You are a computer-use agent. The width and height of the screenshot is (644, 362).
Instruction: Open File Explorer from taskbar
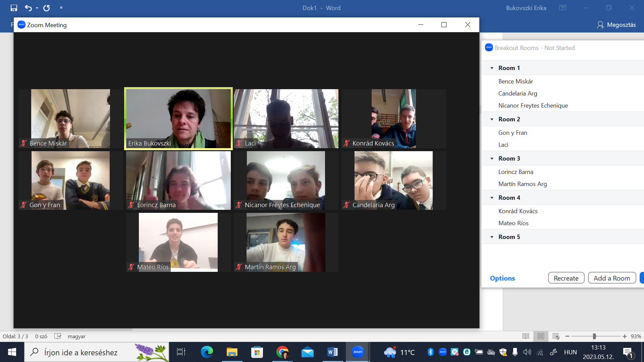pyautogui.click(x=232, y=352)
